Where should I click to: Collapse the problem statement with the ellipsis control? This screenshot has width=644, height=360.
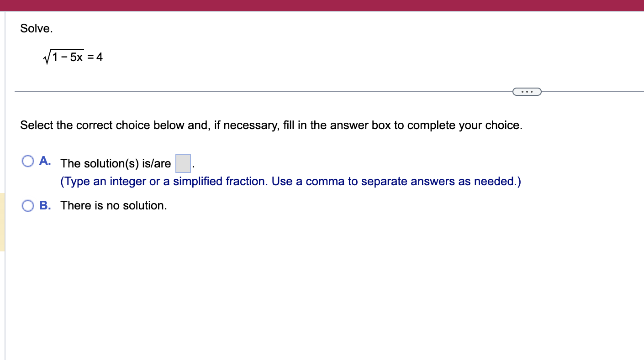[x=527, y=91]
